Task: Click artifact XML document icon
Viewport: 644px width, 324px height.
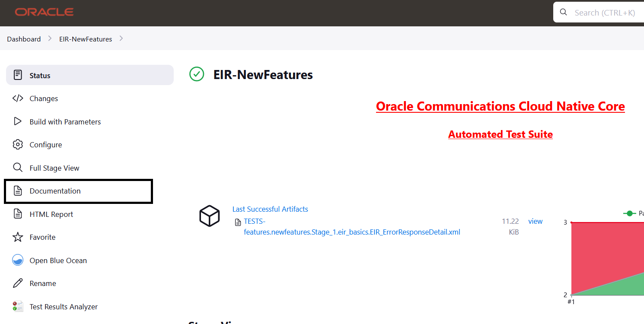Action: [x=238, y=222]
